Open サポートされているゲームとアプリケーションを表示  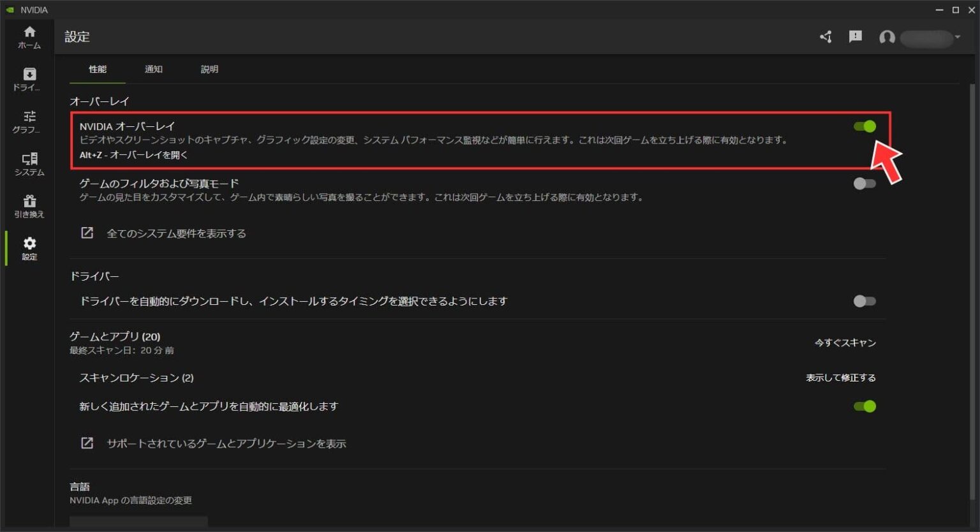tap(226, 443)
